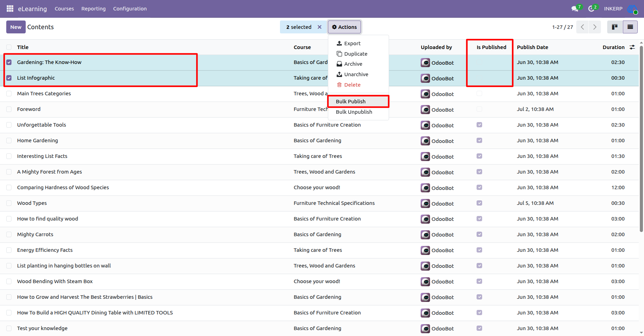This screenshot has height=336, width=644.
Task: Toggle the select-all checkbox in header
Action: (x=9, y=47)
